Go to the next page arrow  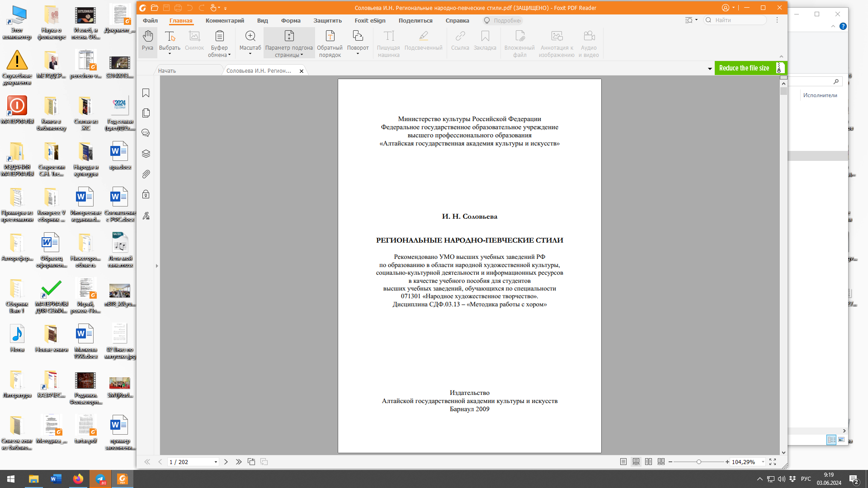tap(226, 462)
